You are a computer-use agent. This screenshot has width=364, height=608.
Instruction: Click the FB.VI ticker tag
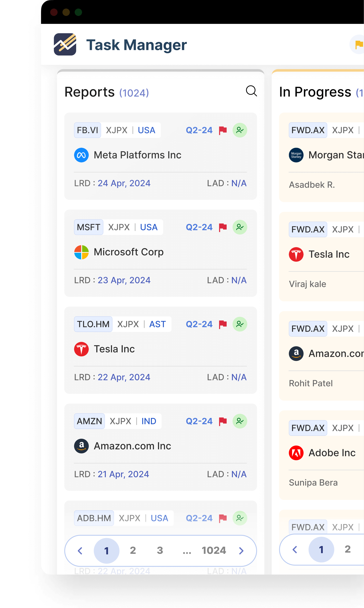click(x=88, y=130)
